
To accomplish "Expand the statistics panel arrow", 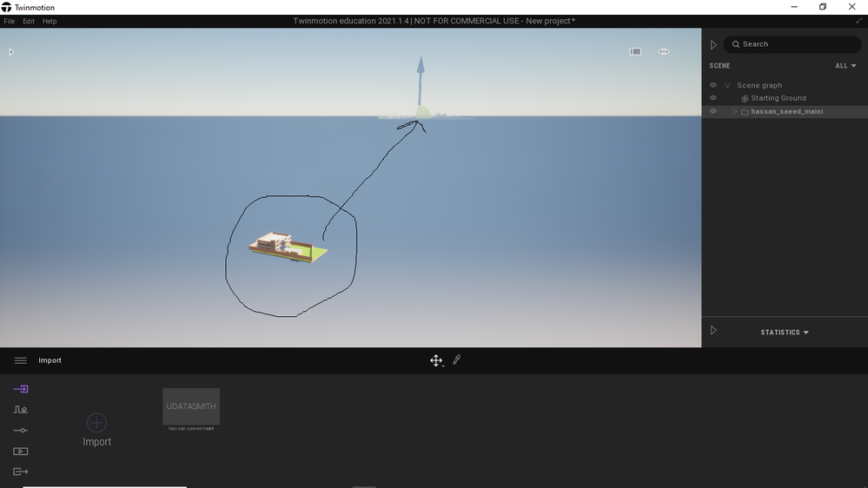I will click(713, 330).
